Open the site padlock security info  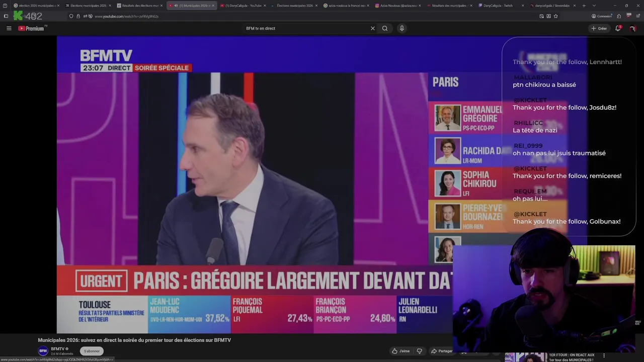78,16
